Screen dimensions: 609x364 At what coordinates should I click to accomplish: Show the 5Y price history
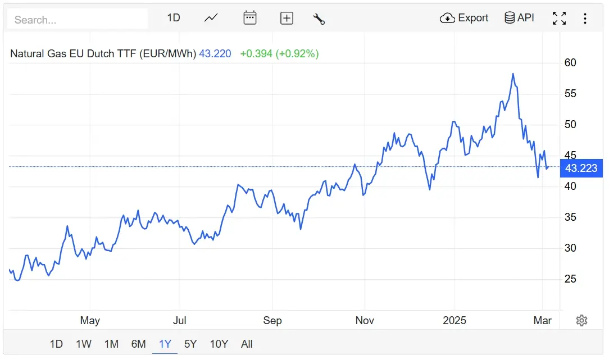click(x=190, y=344)
